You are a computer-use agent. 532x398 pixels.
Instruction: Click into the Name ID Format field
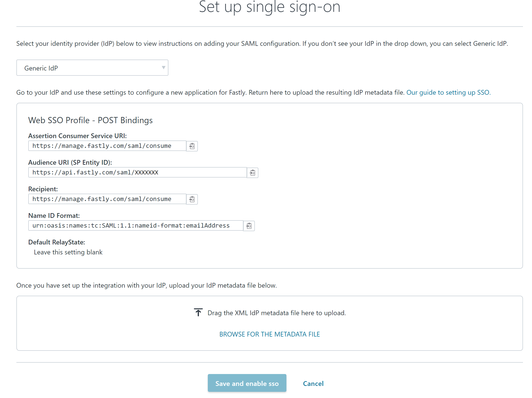click(136, 226)
